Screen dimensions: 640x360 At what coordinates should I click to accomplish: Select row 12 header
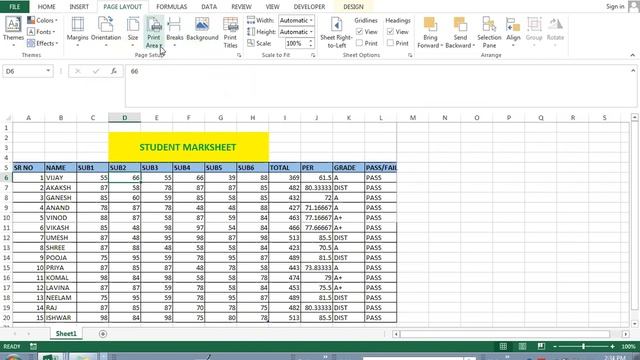[6, 238]
